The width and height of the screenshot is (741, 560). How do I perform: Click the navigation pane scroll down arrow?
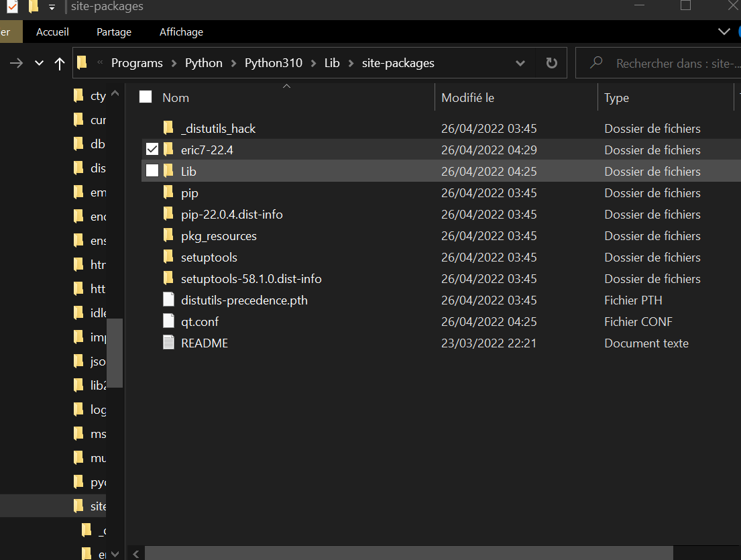click(x=115, y=553)
